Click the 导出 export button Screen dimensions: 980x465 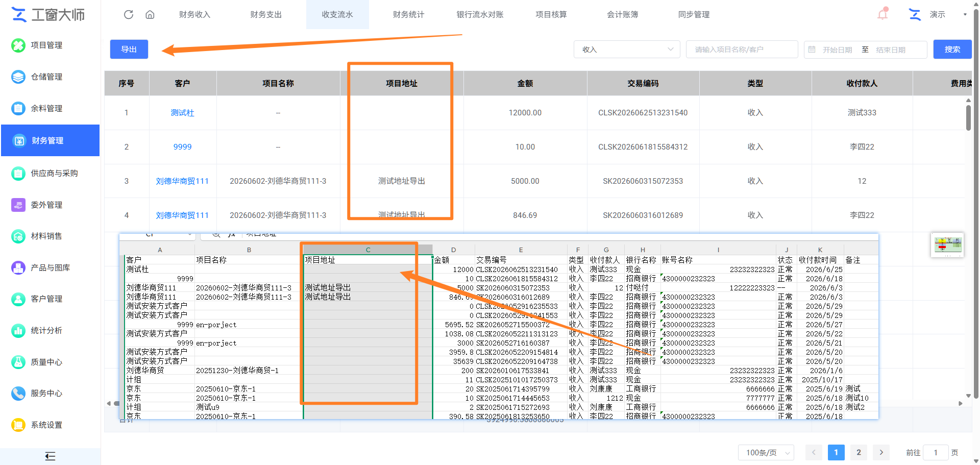(129, 49)
